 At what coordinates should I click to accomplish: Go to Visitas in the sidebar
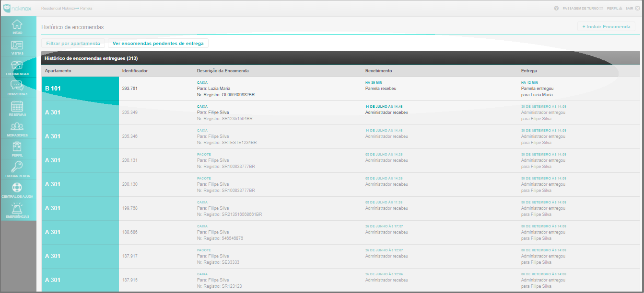pyautogui.click(x=17, y=47)
